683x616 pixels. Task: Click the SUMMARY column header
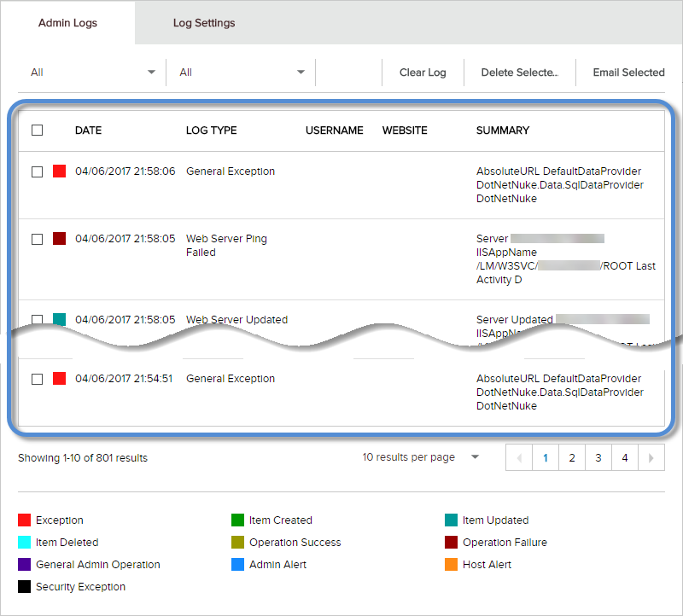503,131
